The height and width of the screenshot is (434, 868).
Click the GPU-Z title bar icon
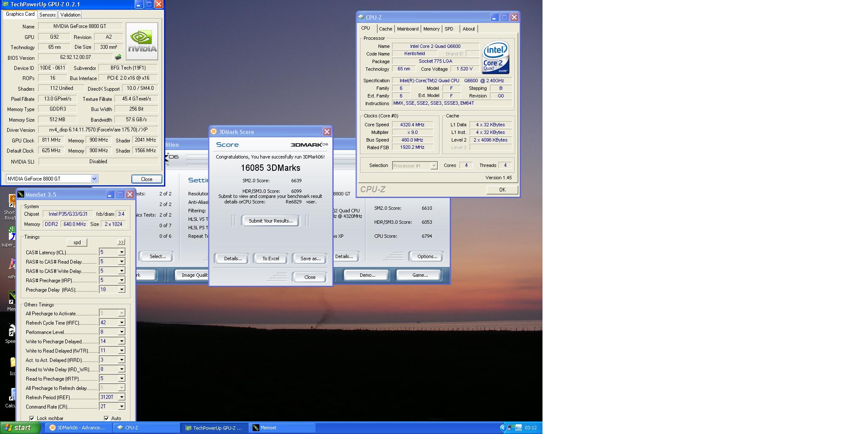(5, 4)
